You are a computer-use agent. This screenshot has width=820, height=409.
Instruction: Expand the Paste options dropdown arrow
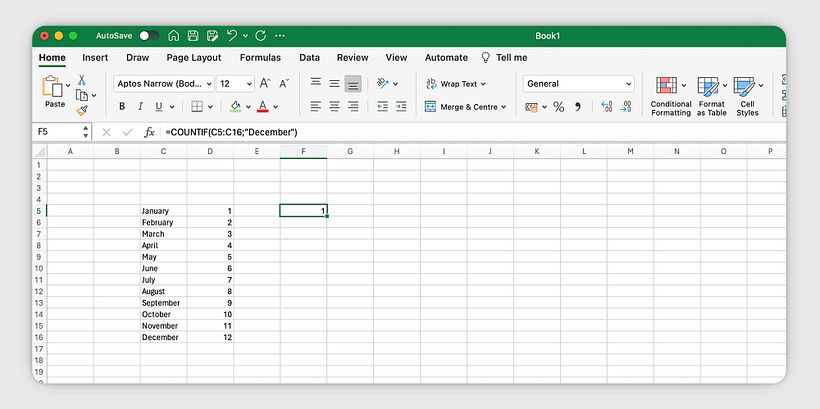pos(68,85)
